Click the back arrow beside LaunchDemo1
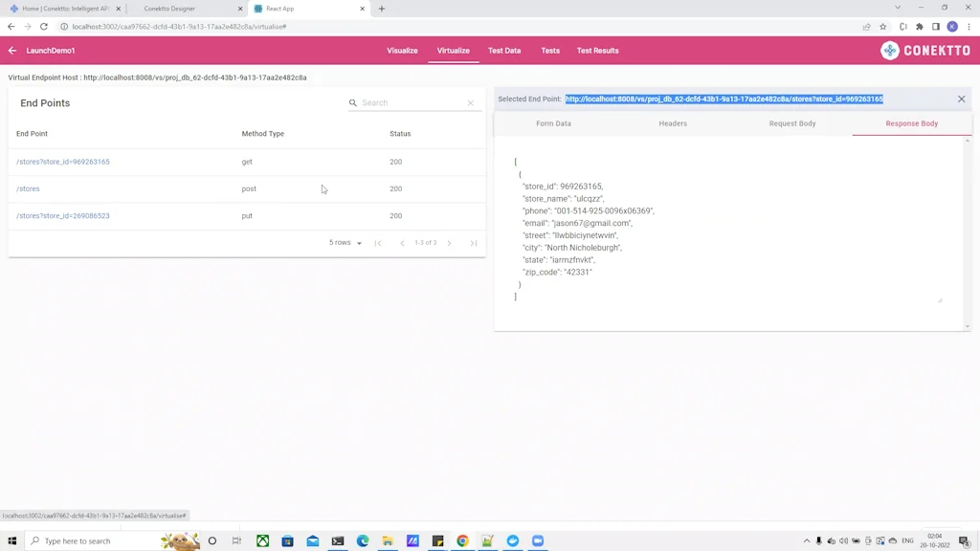This screenshot has width=980, height=551. [x=13, y=50]
